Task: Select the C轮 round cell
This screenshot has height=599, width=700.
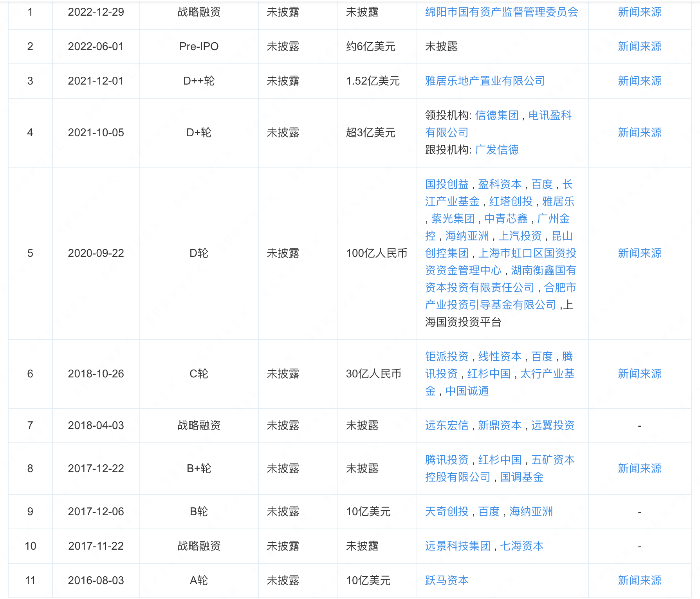Action: pos(199,374)
